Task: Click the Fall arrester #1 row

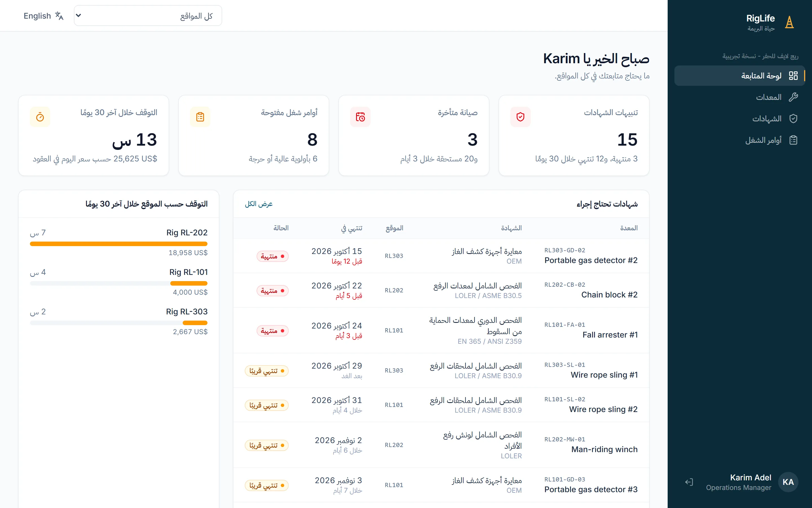Action: point(441,330)
